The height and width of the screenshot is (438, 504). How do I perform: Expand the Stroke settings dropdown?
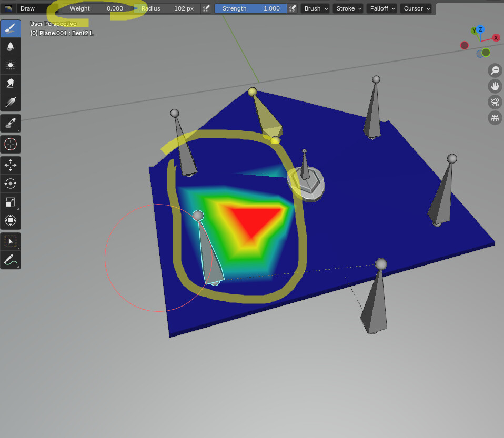[348, 8]
